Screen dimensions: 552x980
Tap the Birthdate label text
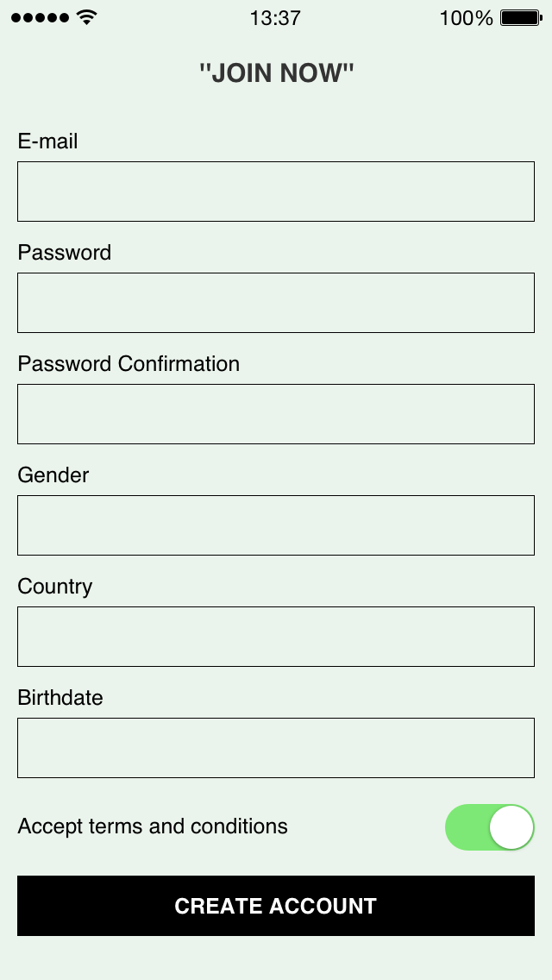coord(60,698)
